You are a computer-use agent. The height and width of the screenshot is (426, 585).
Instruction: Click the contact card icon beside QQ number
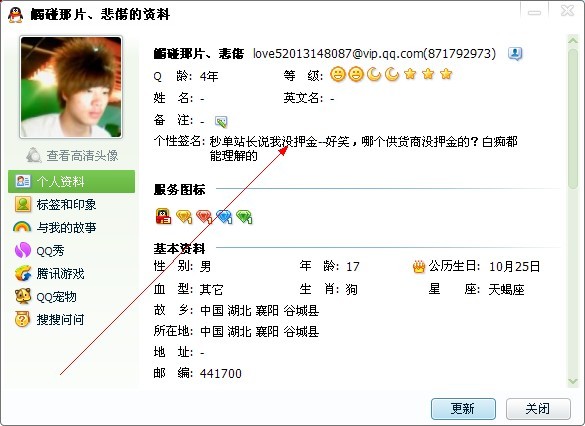pyautogui.click(x=515, y=54)
